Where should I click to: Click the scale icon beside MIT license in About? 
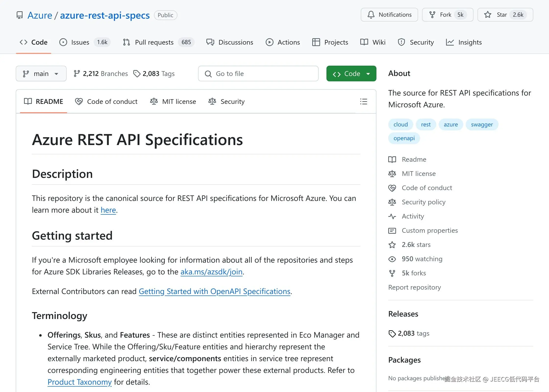click(x=392, y=174)
